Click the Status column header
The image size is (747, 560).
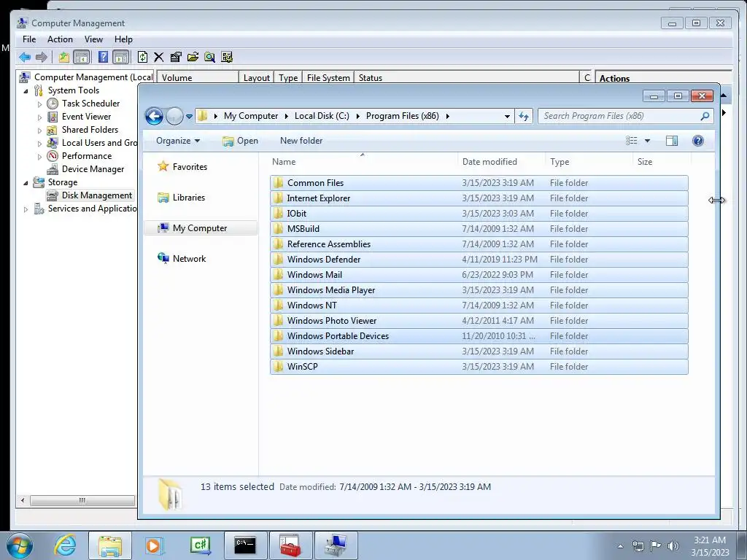point(466,77)
